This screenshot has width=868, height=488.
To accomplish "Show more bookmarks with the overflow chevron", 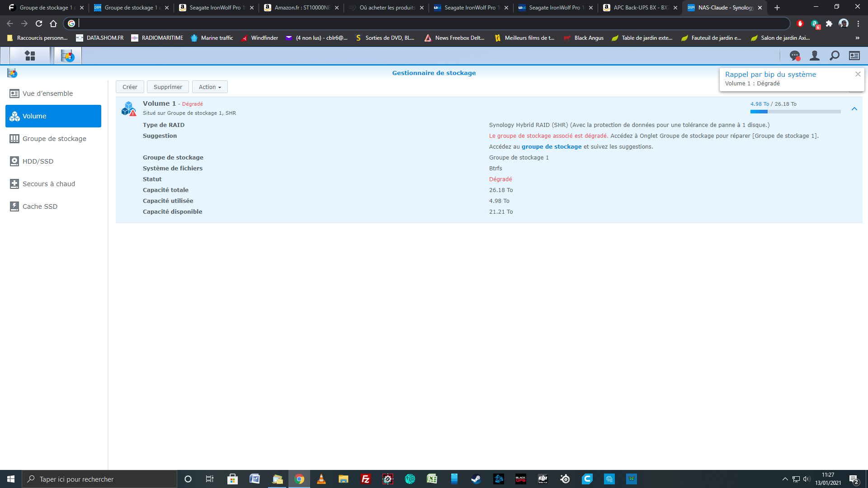I will pyautogui.click(x=857, y=38).
